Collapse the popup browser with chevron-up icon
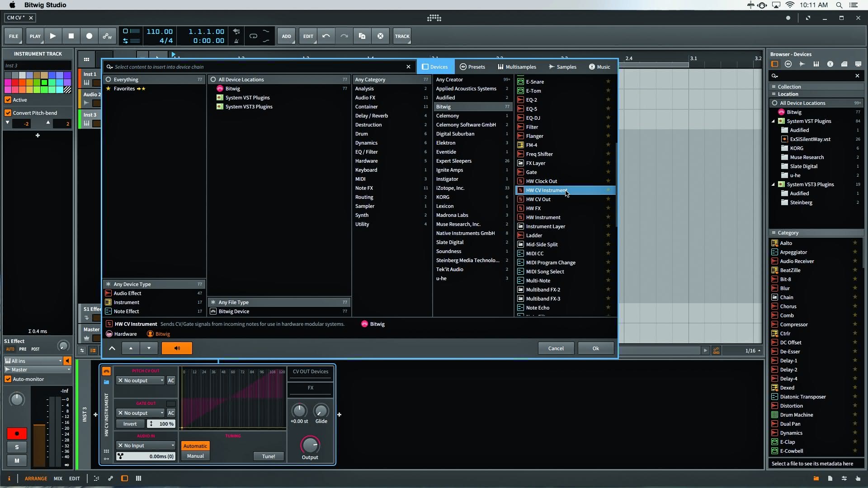 click(112, 348)
